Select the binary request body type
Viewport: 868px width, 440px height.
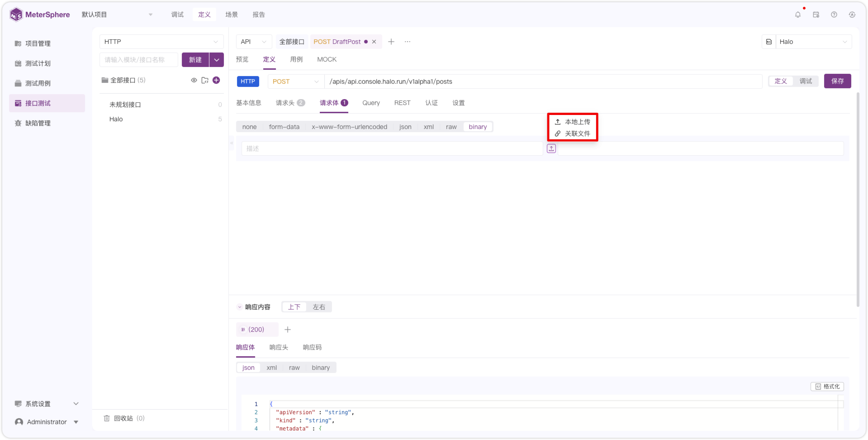[x=478, y=127]
